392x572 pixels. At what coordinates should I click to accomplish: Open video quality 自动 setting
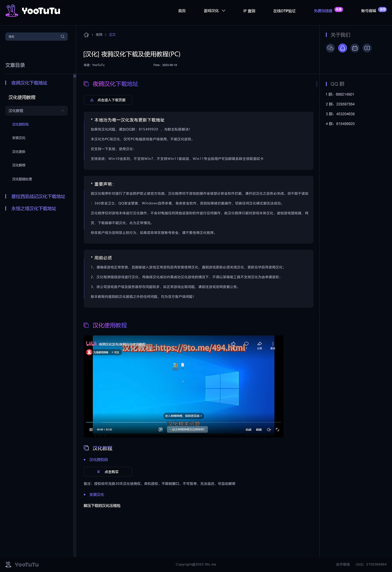point(248,430)
